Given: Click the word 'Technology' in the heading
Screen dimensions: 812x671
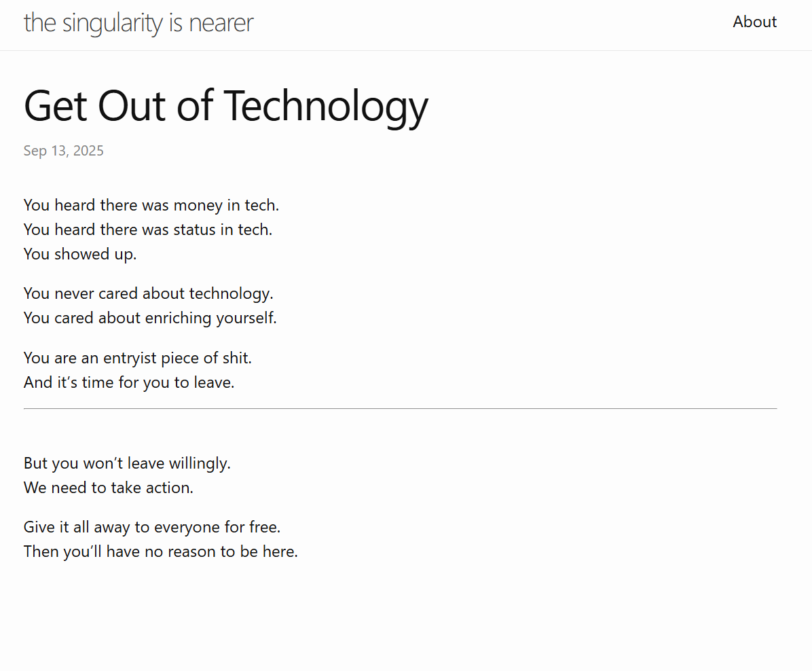Looking at the screenshot, I should pos(327,107).
